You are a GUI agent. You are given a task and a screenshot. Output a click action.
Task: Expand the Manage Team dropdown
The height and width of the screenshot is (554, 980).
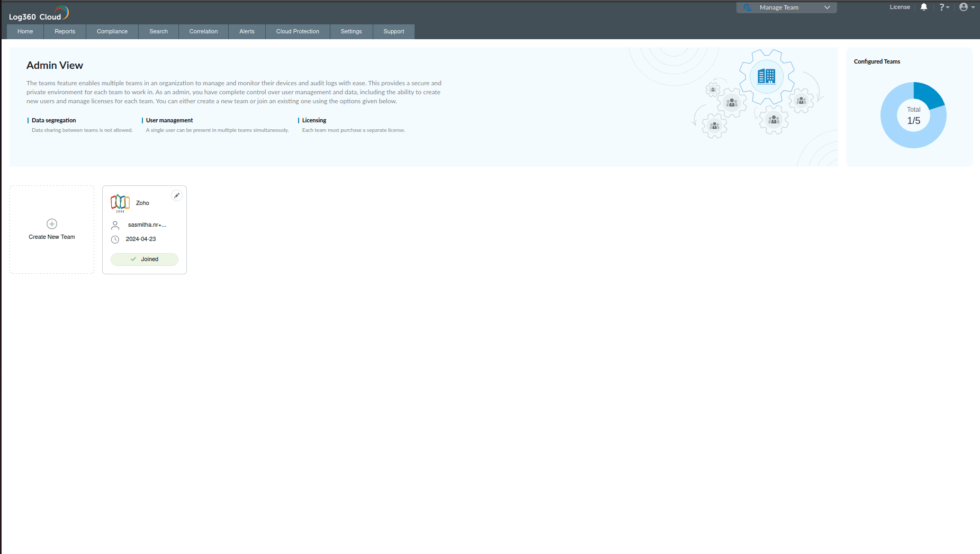point(786,7)
